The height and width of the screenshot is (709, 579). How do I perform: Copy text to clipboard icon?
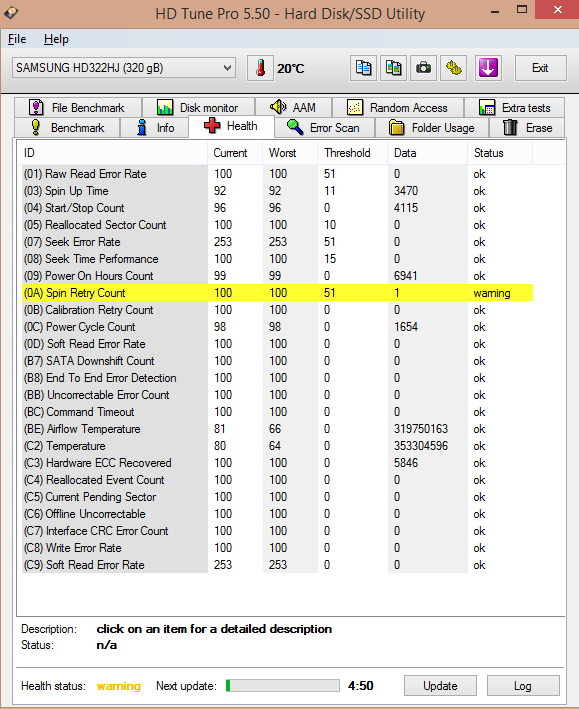point(363,68)
